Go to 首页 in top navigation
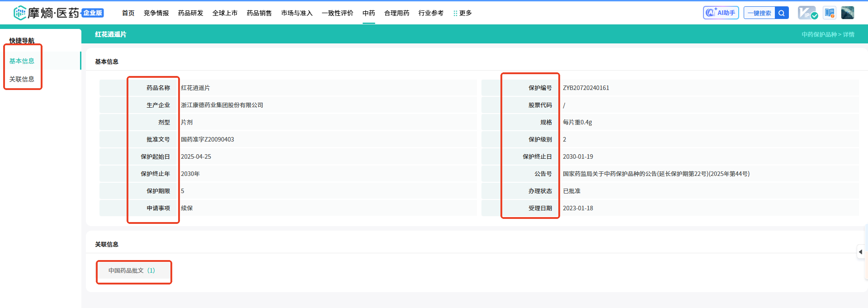The image size is (868, 308). click(128, 13)
